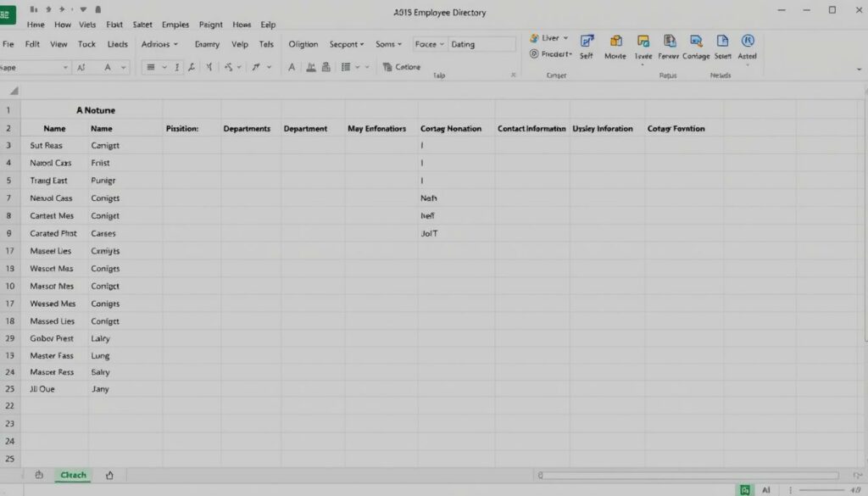Select the 'Carated Plnat' name cell
This screenshot has height=496, width=868.
click(54, 234)
